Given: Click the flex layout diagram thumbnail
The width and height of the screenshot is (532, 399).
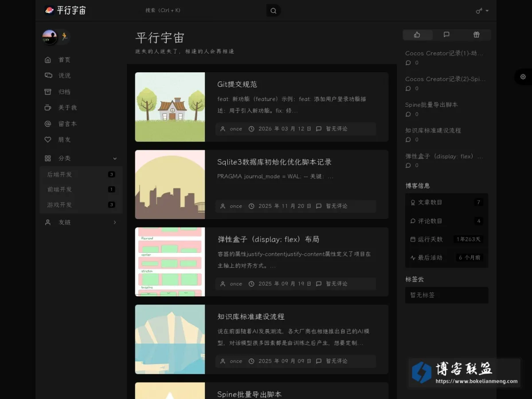Looking at the screenshot, I should pyautogui.click(x=170, y=262).
